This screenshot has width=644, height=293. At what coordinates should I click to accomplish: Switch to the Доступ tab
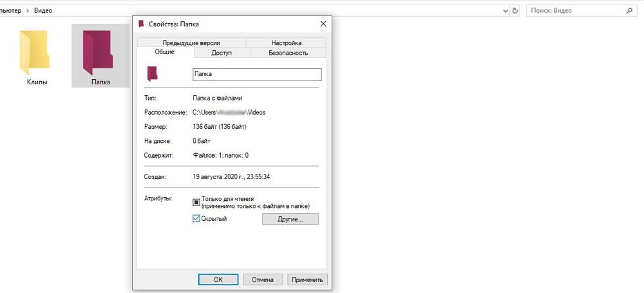(x=222, y=53)
